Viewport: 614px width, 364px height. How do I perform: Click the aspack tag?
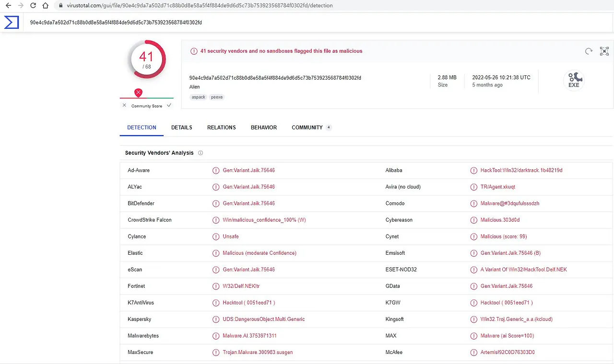click(199, 97)
